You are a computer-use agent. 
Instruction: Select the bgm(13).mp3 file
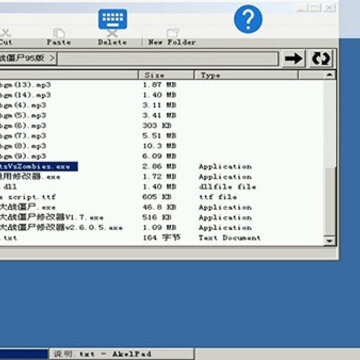click(25, 85)
